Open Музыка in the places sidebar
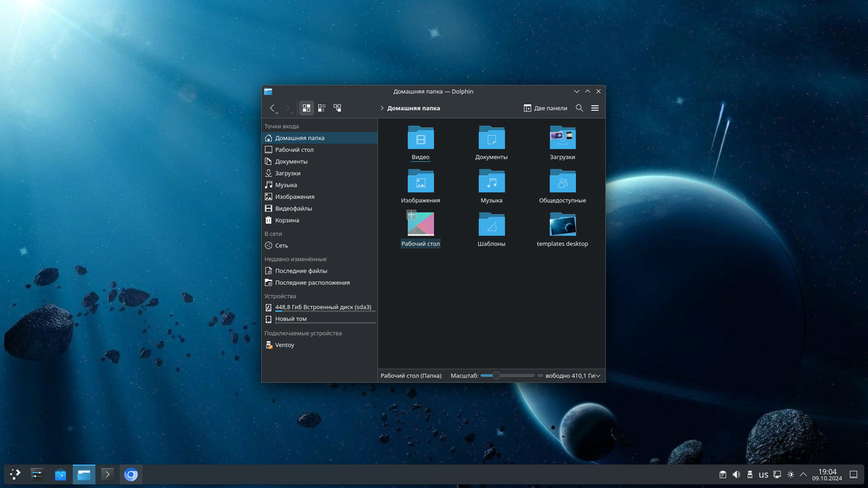This screenshot has height=488, width=868. tap(320, 185)
